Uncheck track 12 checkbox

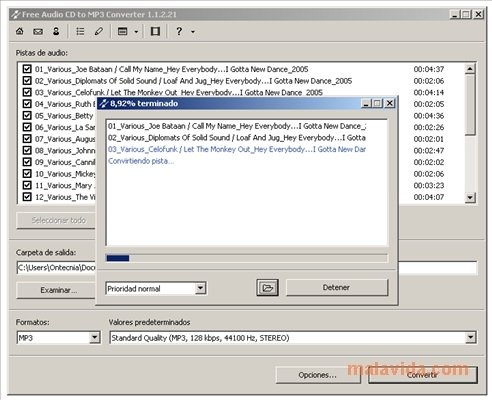[x=27, y=197]
